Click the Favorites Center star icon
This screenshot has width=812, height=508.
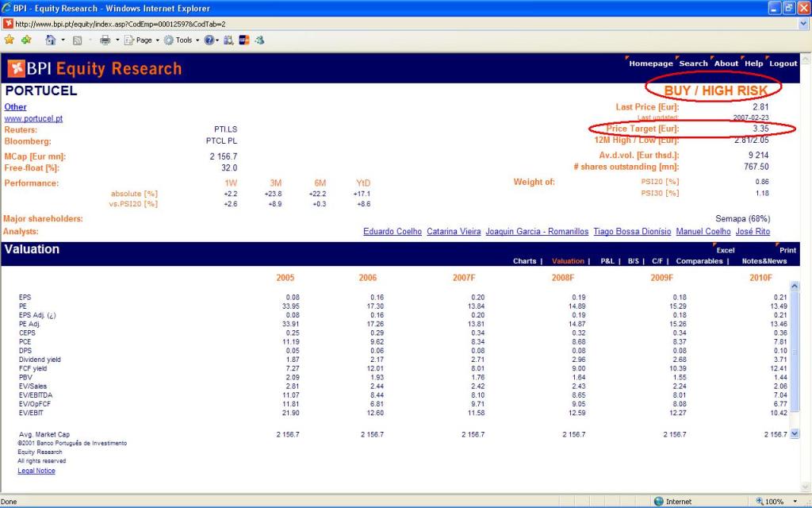click(x=10, y=40)
